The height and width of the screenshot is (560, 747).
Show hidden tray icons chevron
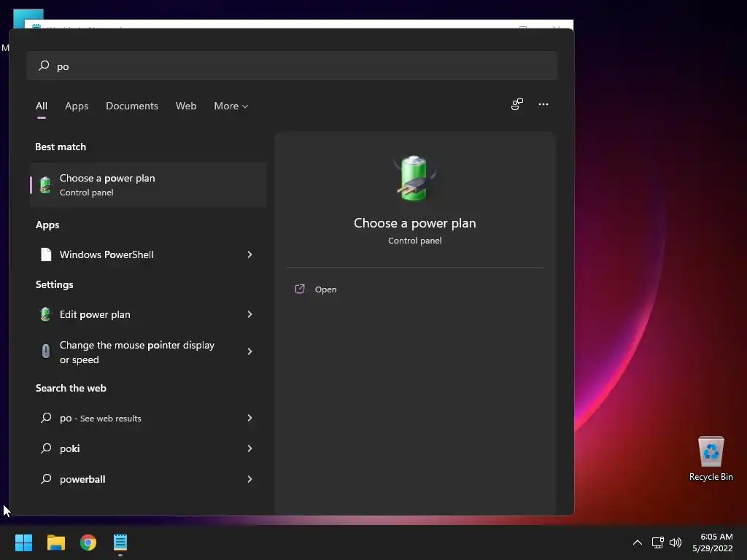tap(638, 542)
